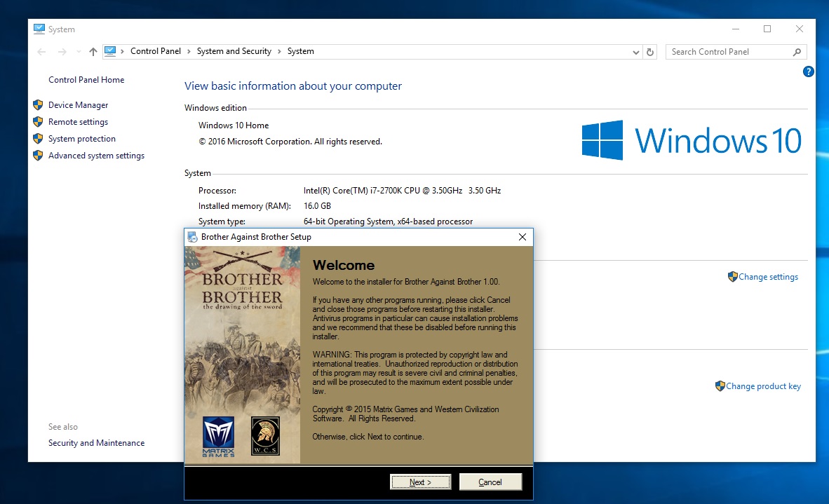Select System and Security in the breadcrumb
Viewport: 829px width, 504px height.
(234, 51)
